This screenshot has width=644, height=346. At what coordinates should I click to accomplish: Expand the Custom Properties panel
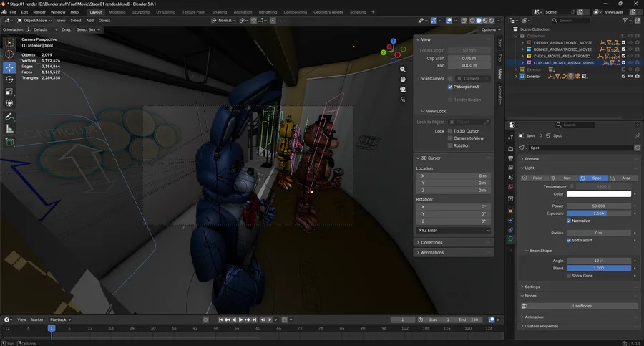542,326
